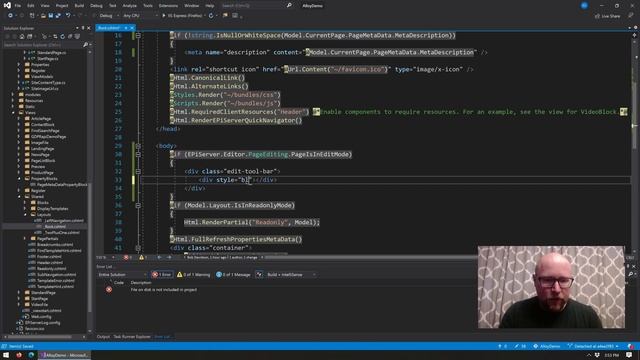The width and height of the screenshot is (640, 360).
Task: Open Windows Start menu
Action: (x=6, y=356)
